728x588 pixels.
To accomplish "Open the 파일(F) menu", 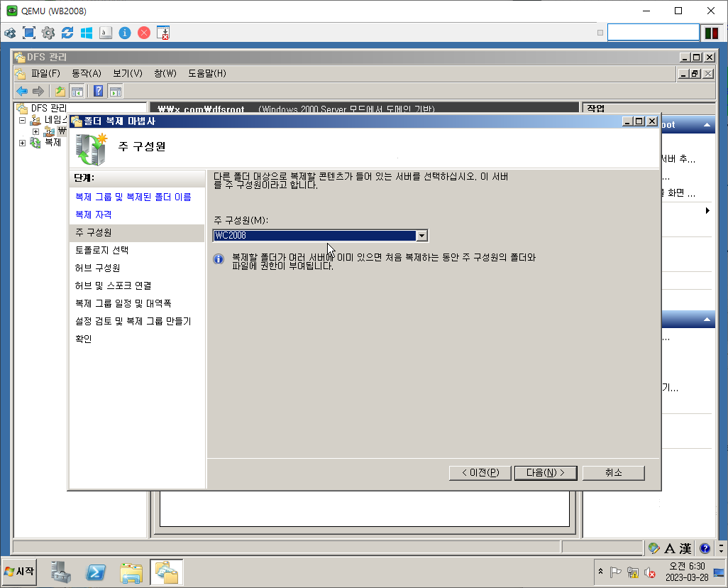I will point(45,73).
